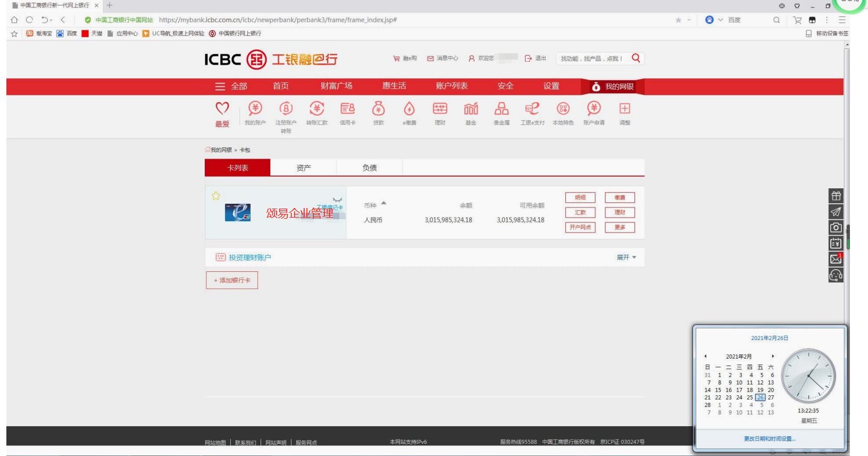This screenshot has height=456, width=868.
Task: Sort by 币种 column arrow
Action: click(383, 203)
